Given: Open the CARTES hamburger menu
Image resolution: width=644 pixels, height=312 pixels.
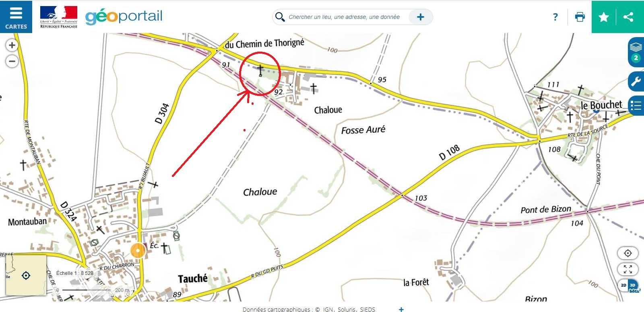Looking at the screenshot, I should 16,17.
